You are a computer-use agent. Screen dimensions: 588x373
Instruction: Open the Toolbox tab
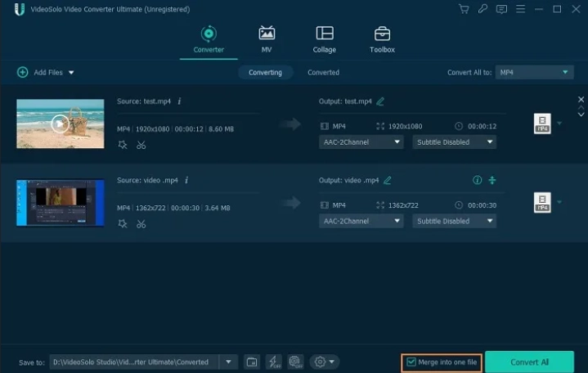tap(382, 39)
